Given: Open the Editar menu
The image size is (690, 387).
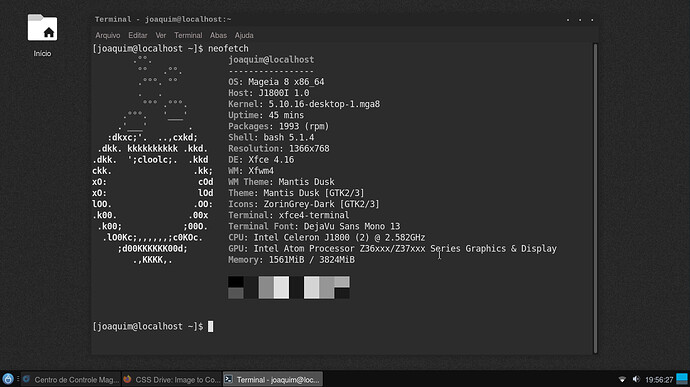Looking at the screenshot, I should point(138,35).
